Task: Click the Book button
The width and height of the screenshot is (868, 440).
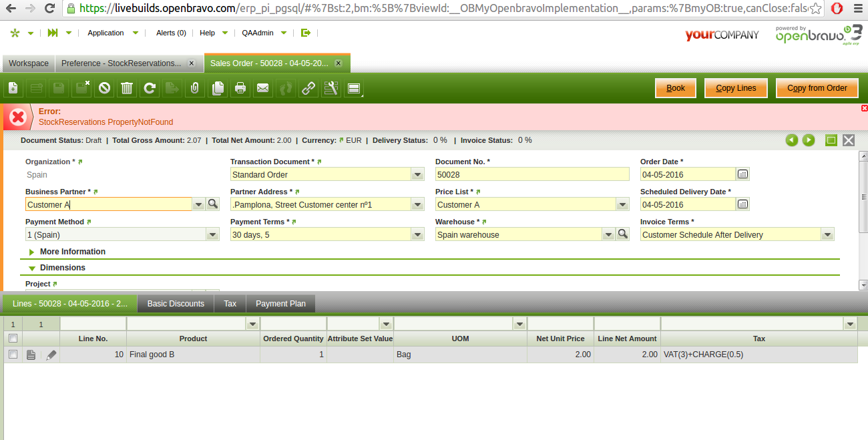Action: pos(676,88)
